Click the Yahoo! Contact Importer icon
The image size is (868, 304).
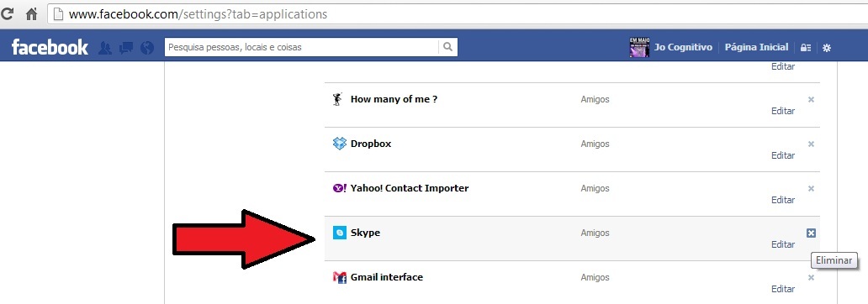339,188
